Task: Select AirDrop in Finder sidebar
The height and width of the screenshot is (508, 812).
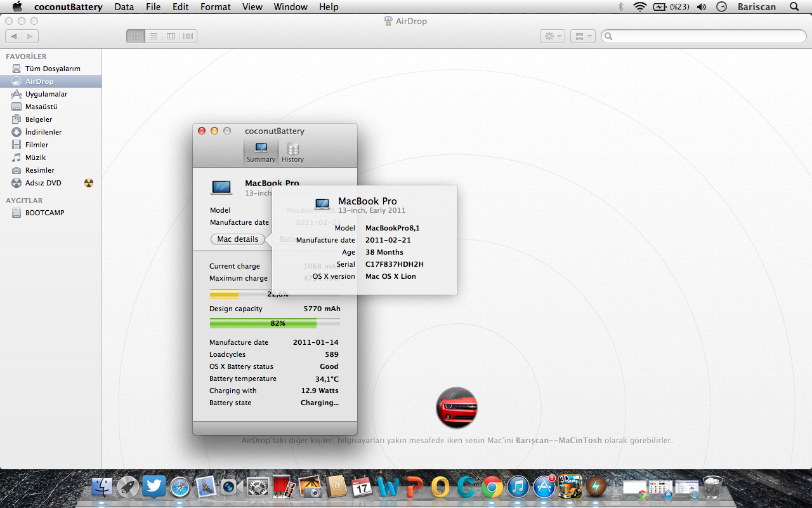Action: [x=51, y=81]
